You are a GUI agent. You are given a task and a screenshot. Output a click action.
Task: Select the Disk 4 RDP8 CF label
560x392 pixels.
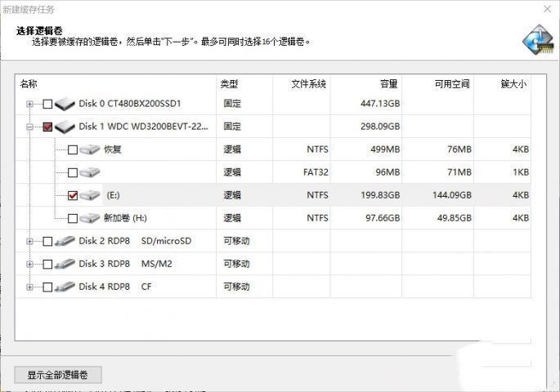coord(115,287)
